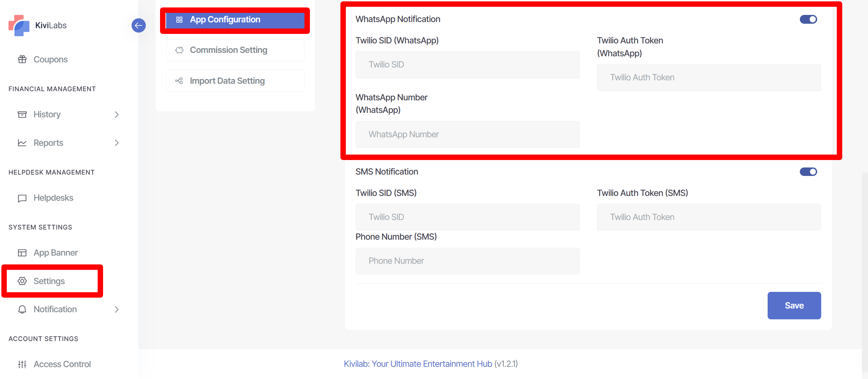The height and width of the screenshot is (379, 868).
Task: Click the History archive icon
Action: point(22,114)
